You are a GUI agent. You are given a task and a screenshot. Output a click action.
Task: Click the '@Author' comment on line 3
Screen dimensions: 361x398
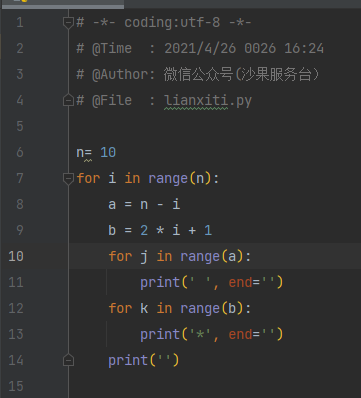(120, 75)
